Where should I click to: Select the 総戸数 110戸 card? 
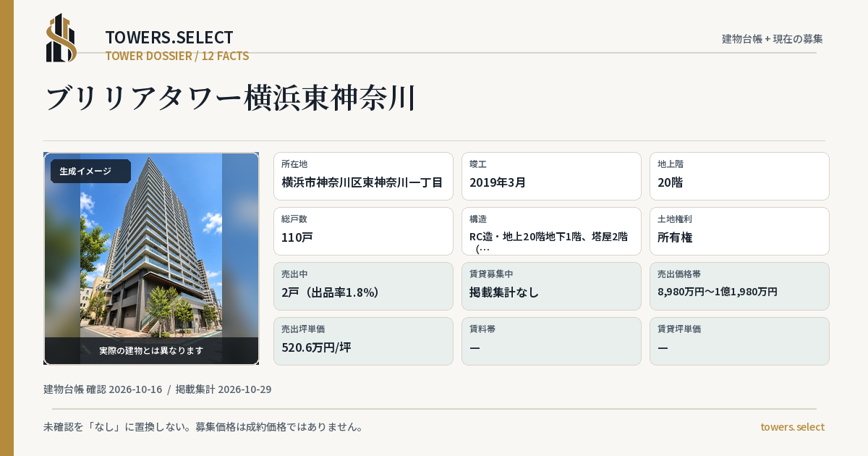[x=363, y=231]
